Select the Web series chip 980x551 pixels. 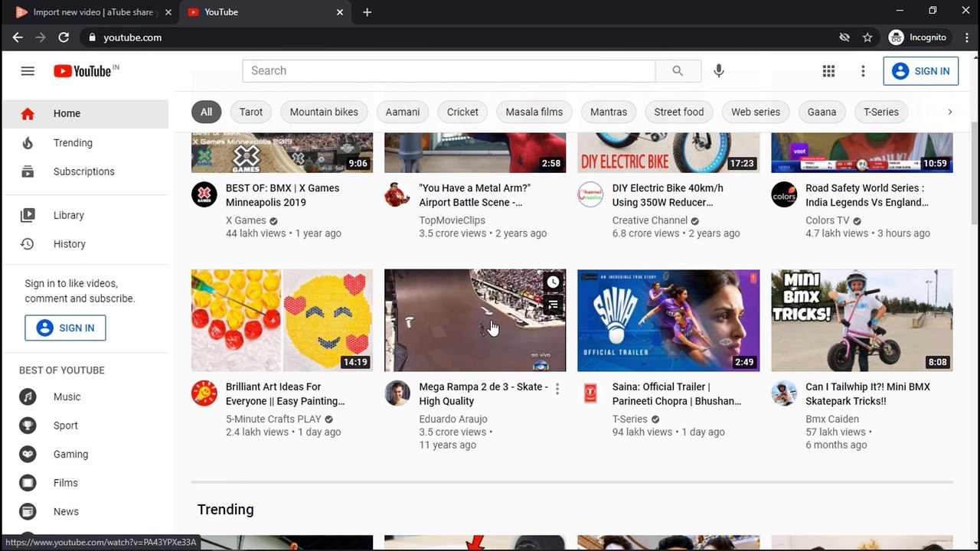tap(756, 112)
